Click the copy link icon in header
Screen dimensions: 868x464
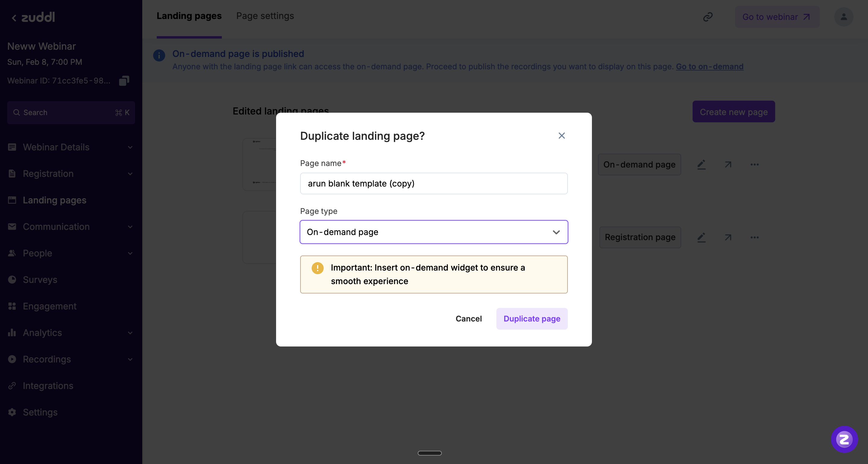[x=708, y=17]
